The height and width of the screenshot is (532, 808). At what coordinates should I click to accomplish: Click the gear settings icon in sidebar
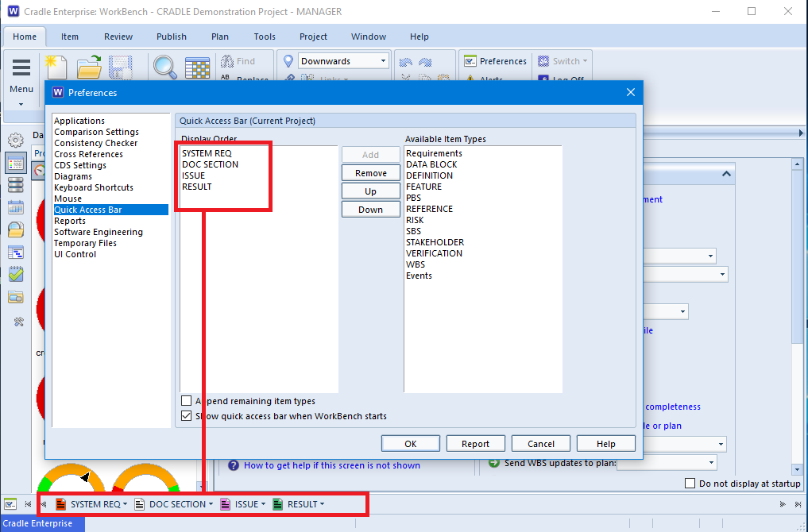coord(16,140)
